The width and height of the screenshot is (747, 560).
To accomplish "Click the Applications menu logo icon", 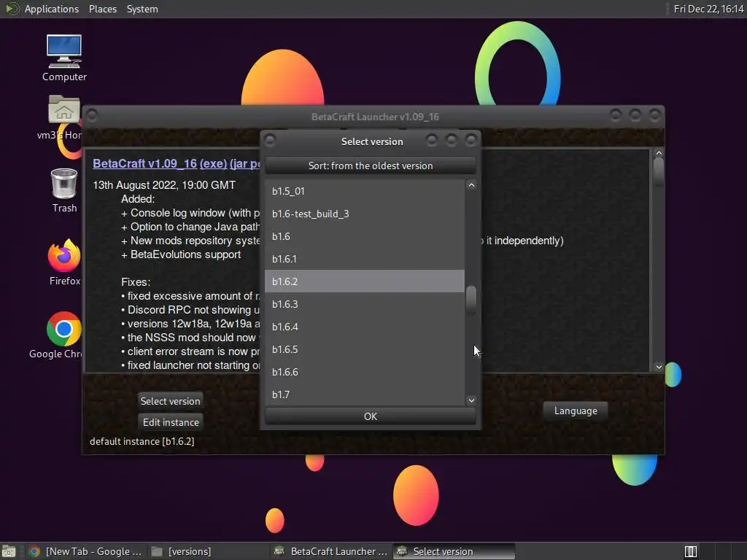I will pyautogui.click(x=12, y=9).
